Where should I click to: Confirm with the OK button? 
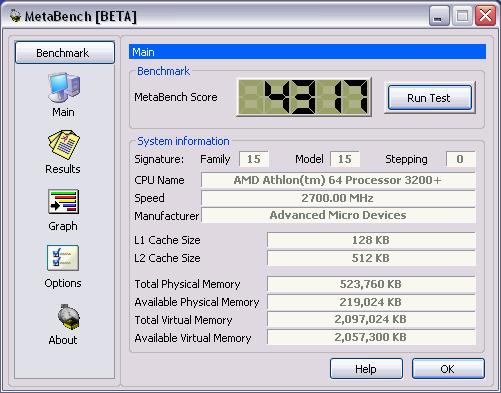pos(448,369)
